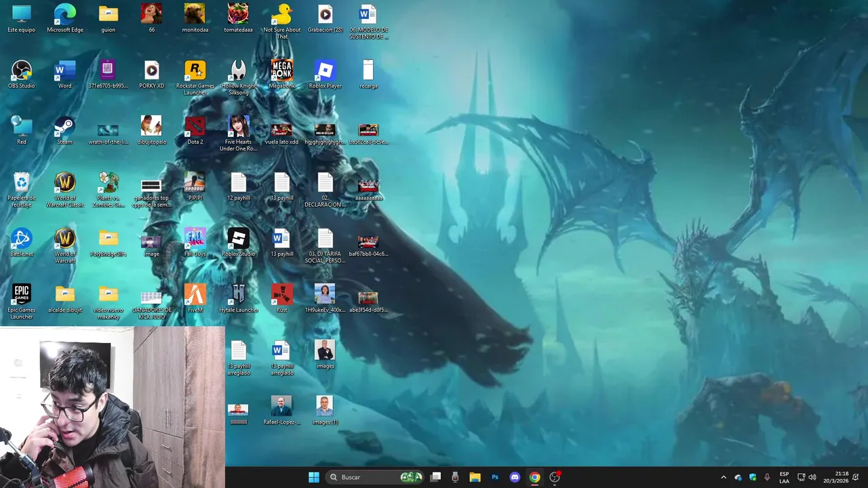
Task: Select the PolyBridgeGIFs folder
Action: click(108, 243)
